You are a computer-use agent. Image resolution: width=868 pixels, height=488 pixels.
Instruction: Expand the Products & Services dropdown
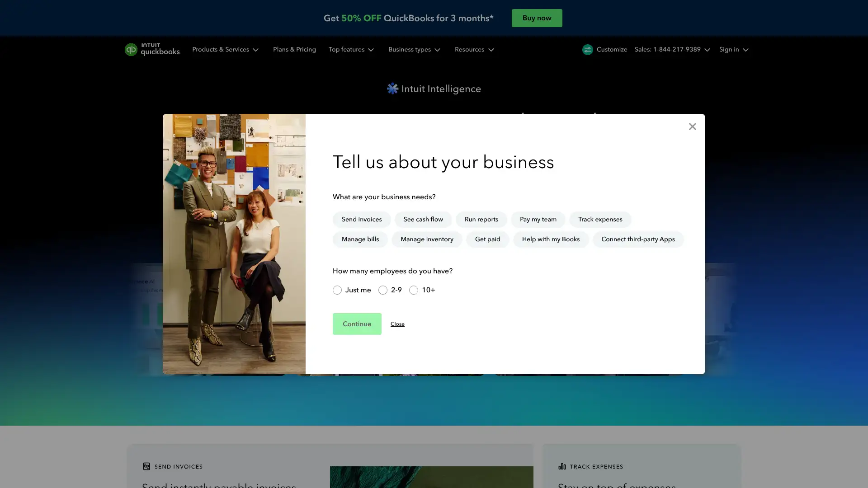pos(225,50)
